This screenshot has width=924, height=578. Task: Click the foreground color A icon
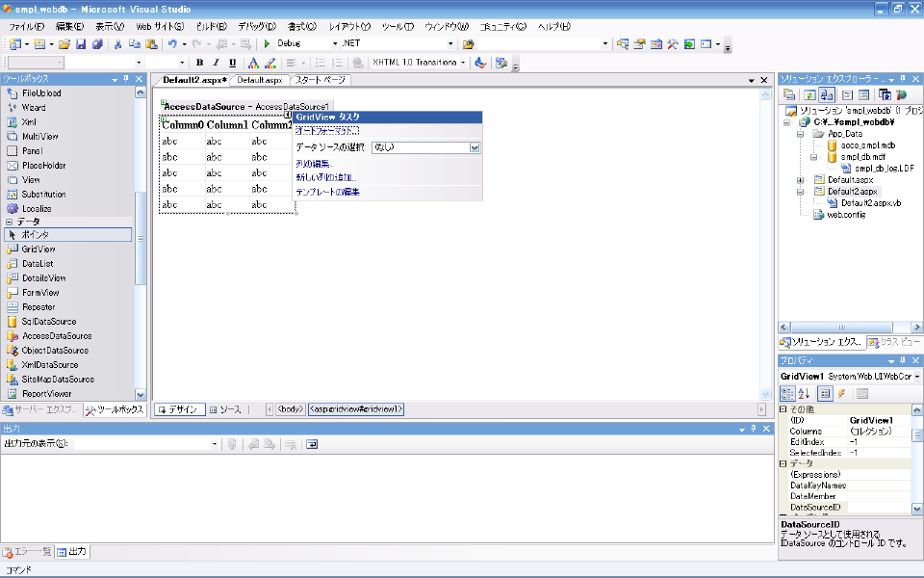tap(253, 63)
